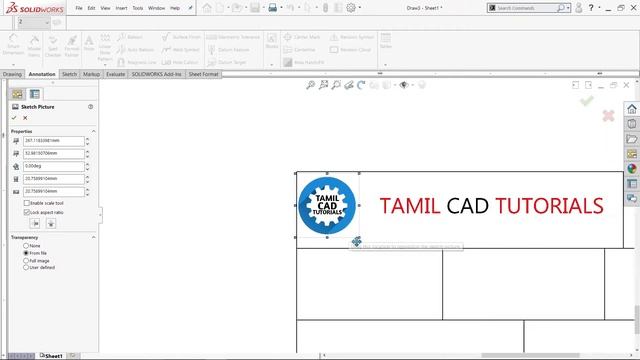Switch to the Drawing ribbon tab
Viewport: 640px width, 360px height.
click(12, 74)
